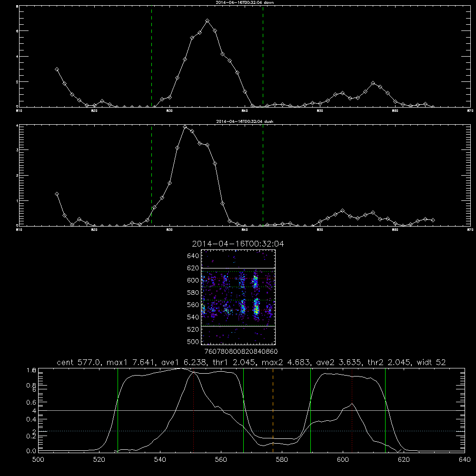Click the left green dashed line in the dawn plot
Viewport: 476px width, 476px height.
(x=151, y=57)
